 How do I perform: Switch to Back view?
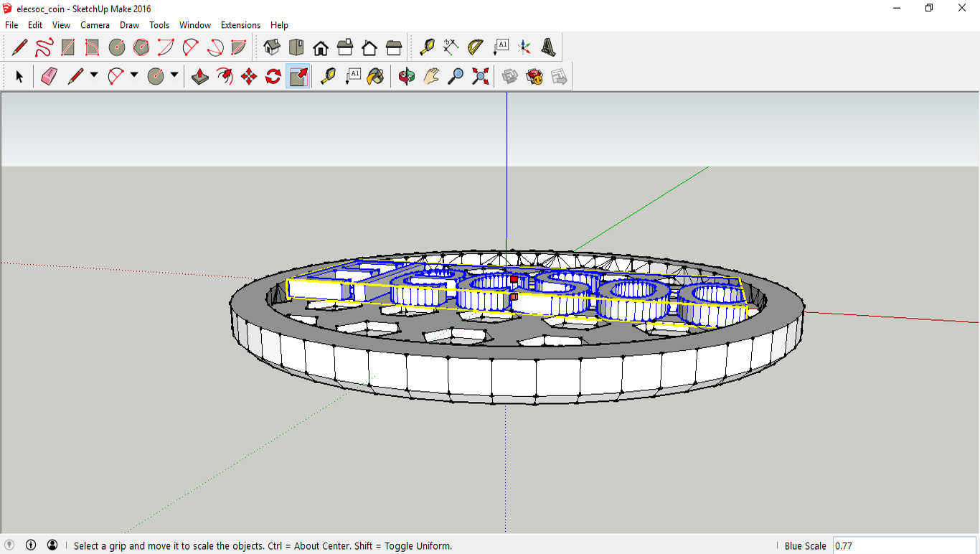click(x=369, y=48)
